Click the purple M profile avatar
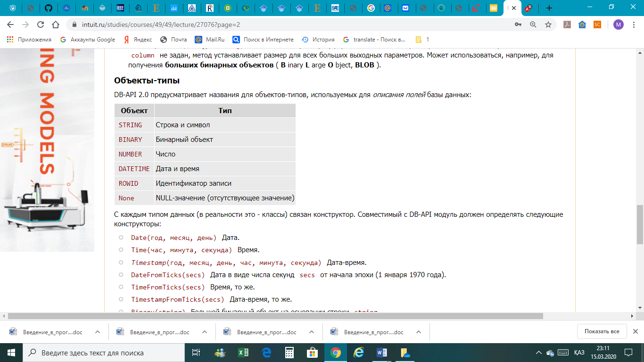Screen dimensions: 644x362 click(x=618, y=25)
